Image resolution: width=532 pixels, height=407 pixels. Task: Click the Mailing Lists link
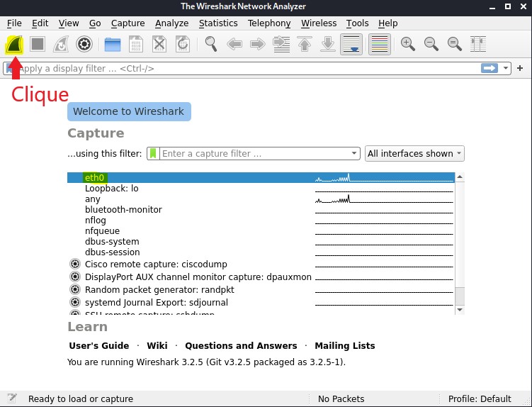(345, 346)
